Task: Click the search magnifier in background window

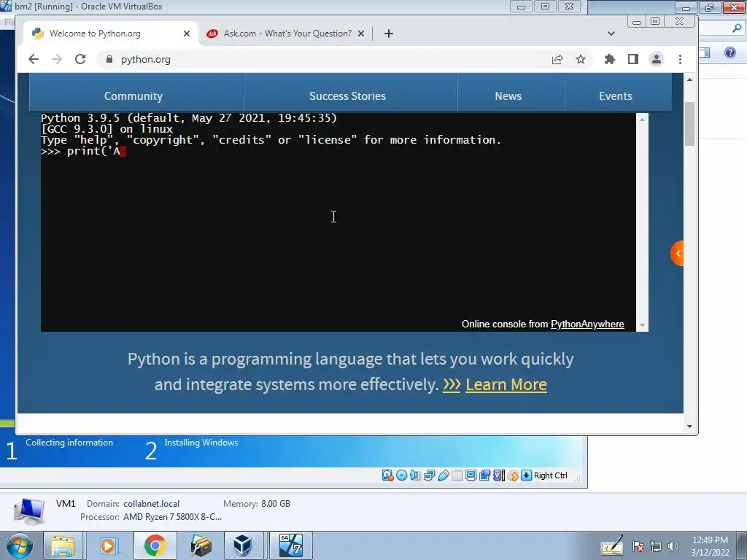Action: coord(737,28)
